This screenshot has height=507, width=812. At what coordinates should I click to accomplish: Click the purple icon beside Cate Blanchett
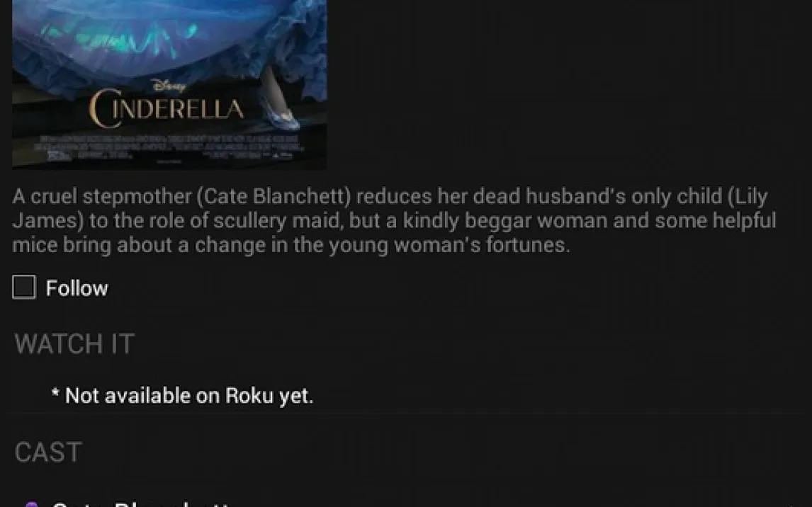32,504
